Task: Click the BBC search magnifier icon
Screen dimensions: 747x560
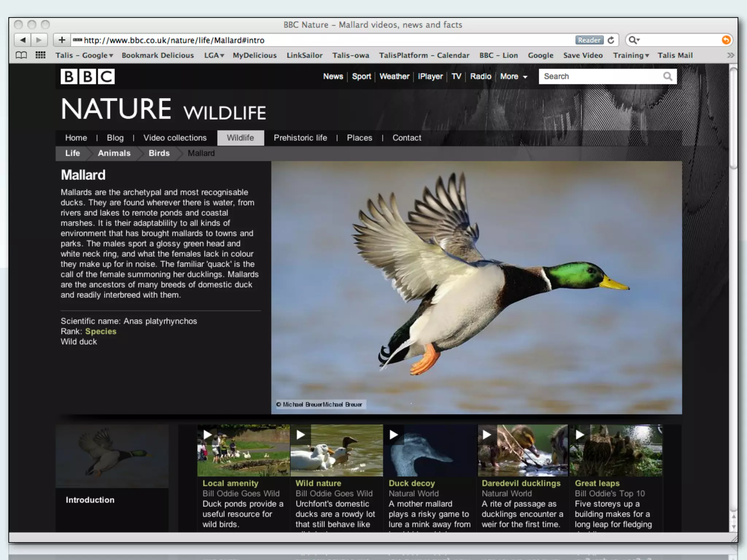Action: tap(667, 77)
